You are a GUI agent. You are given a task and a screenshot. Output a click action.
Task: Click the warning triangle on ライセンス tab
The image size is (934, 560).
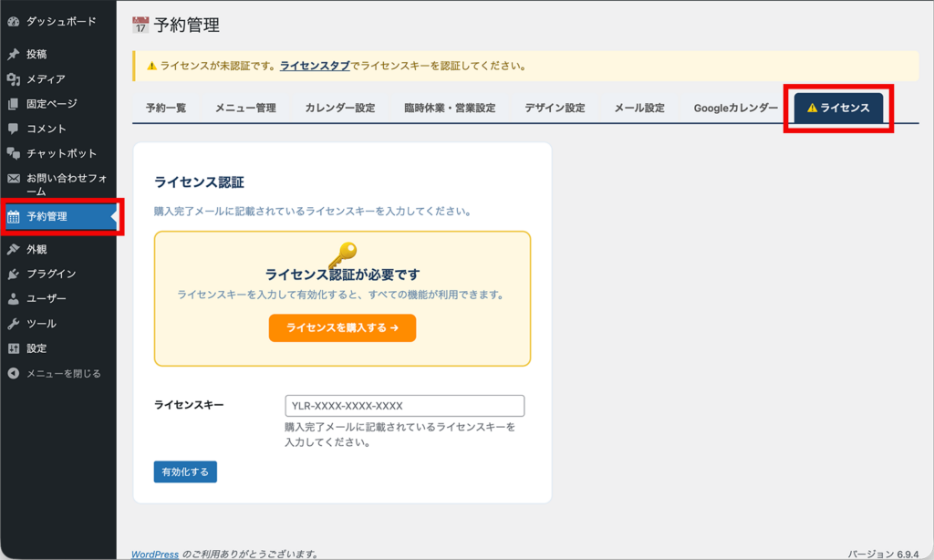tap(812, 106)
